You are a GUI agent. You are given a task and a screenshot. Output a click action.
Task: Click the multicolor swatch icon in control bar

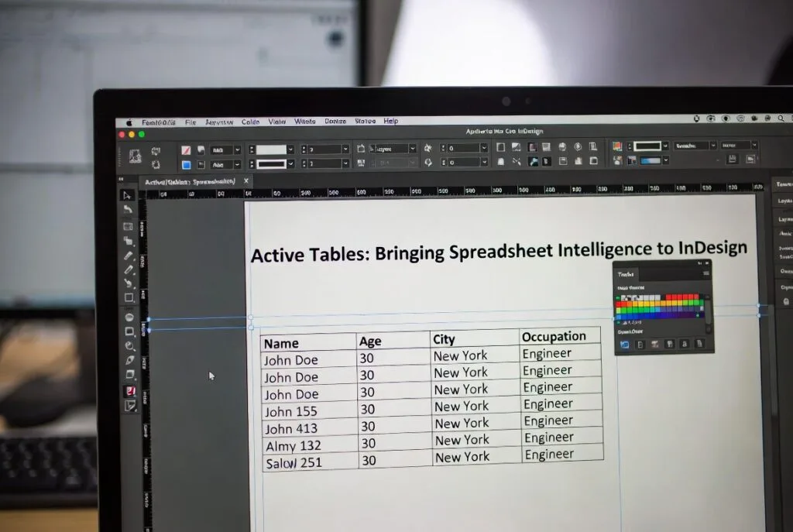point(617,146)
